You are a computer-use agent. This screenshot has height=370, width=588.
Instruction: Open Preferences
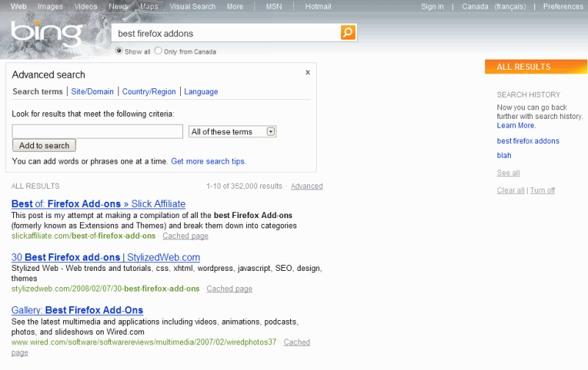click(563, 7)
